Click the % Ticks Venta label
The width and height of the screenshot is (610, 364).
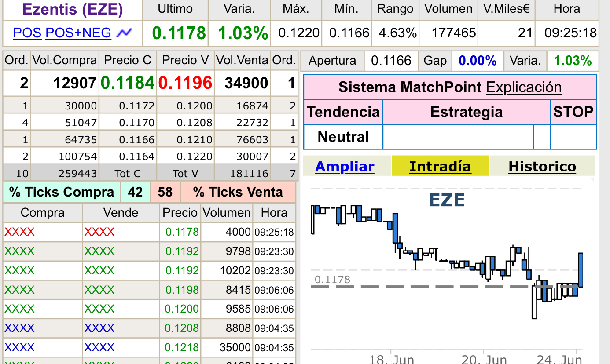tap(238, 192)
